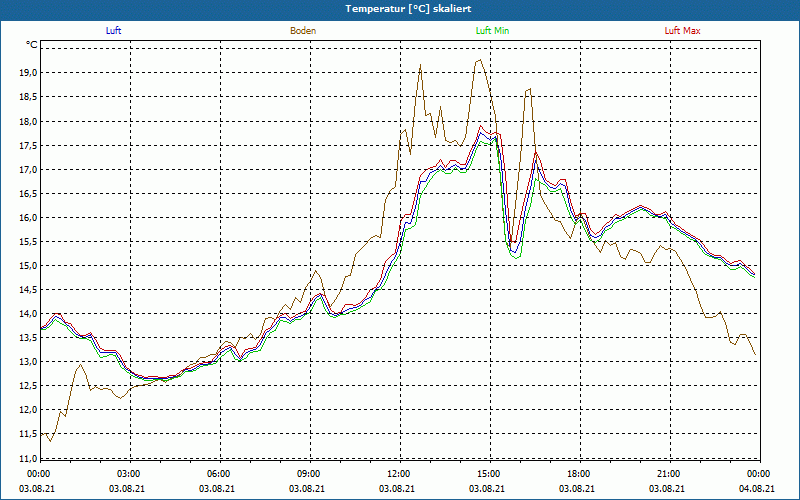This screenshot has height=500, width=800.
Task: Click the 12:00 time axis label
Action: point(397,474)
